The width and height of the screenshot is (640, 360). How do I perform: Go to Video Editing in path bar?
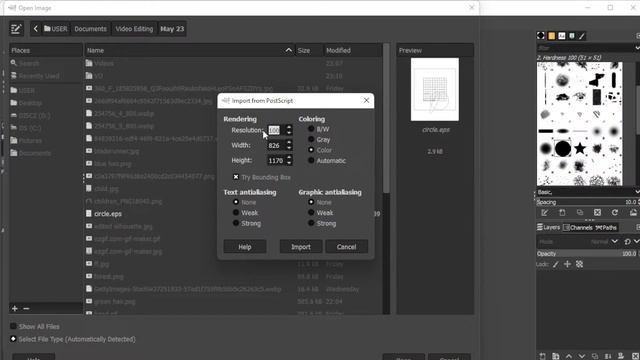[x=134, y=29]
